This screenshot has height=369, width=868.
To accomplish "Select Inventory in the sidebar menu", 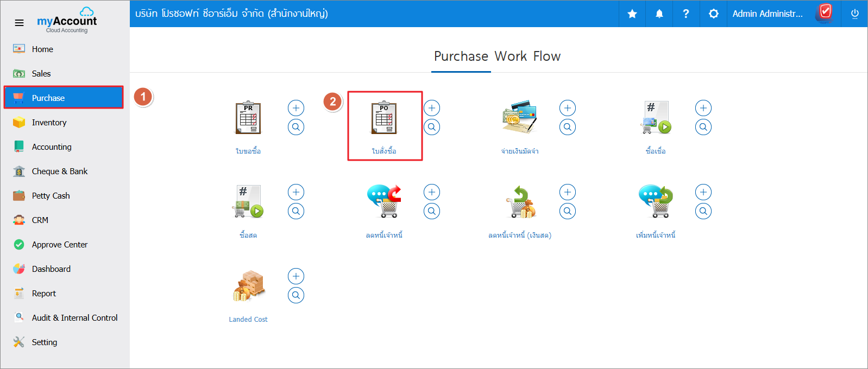I will [x=49, y=123].
